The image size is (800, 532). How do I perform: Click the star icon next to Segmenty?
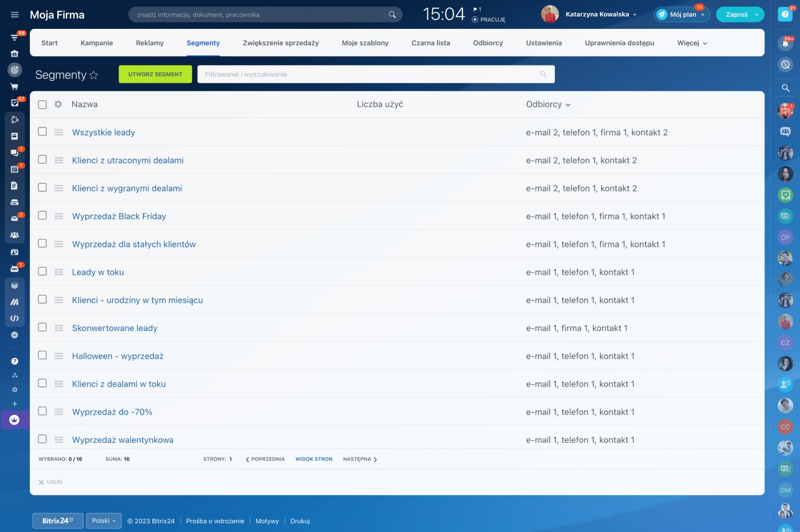tap(94, 75)
